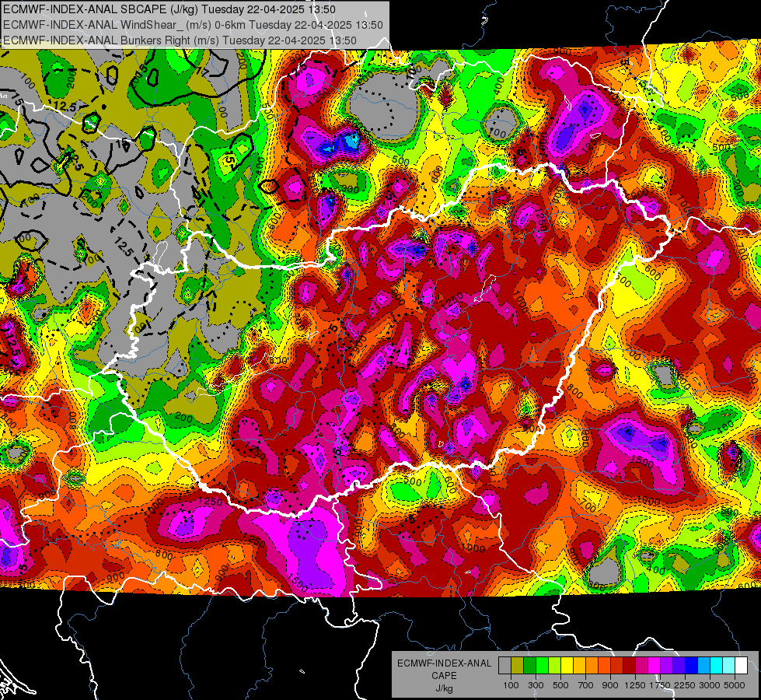This screenshot has width=761, height=700.
Task: Click the sky blue legend swatch
Action: 703,665
